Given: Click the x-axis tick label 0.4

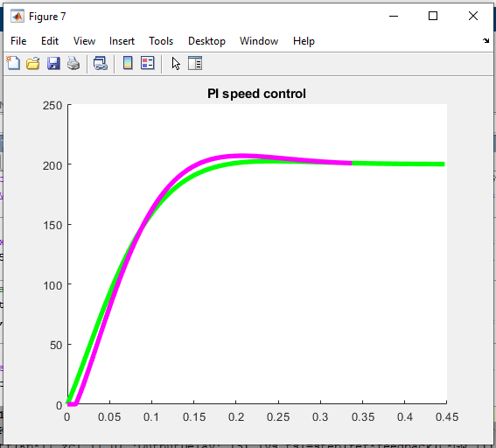Looking at the screenshot, I should click(405, 417).
